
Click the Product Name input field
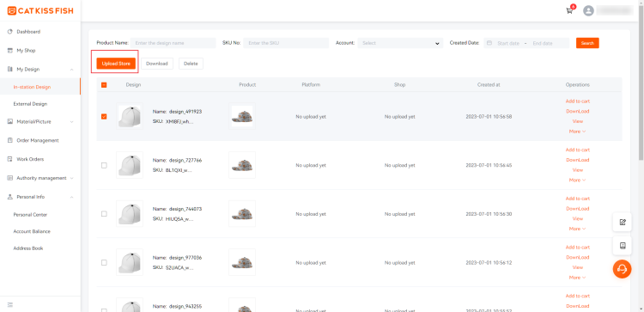173,43
